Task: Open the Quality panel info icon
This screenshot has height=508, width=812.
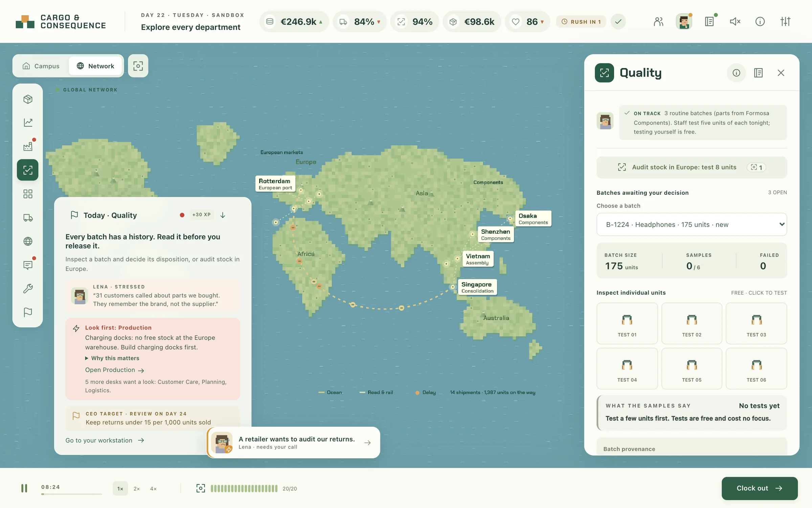Action: (x=736, y=73)
